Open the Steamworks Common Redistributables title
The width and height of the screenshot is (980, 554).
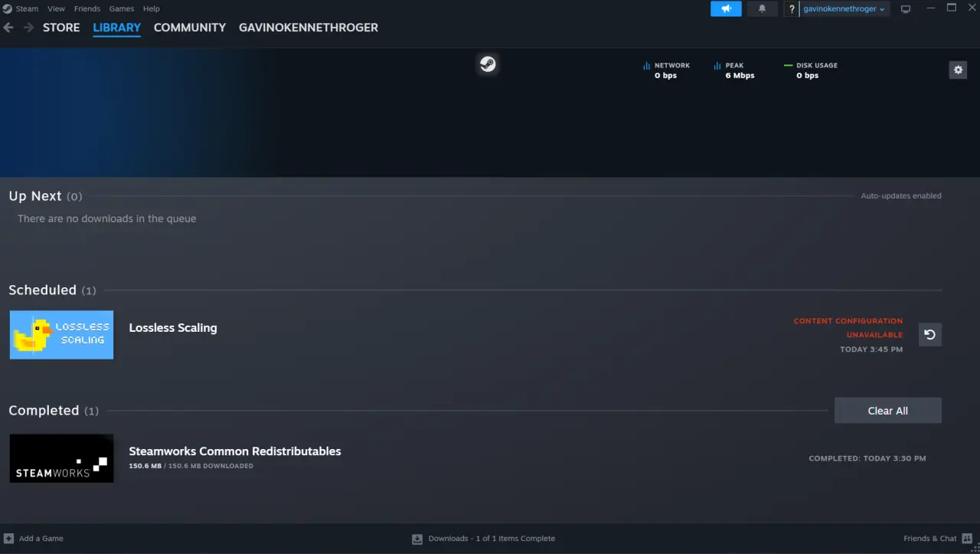pyautogui.click(x=235, y=451)
